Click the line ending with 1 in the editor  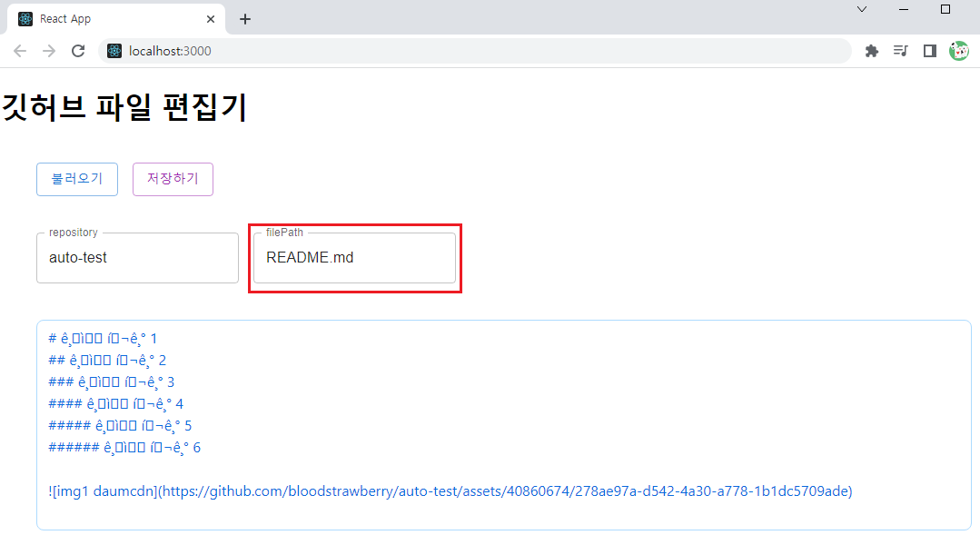pos(103,339)
